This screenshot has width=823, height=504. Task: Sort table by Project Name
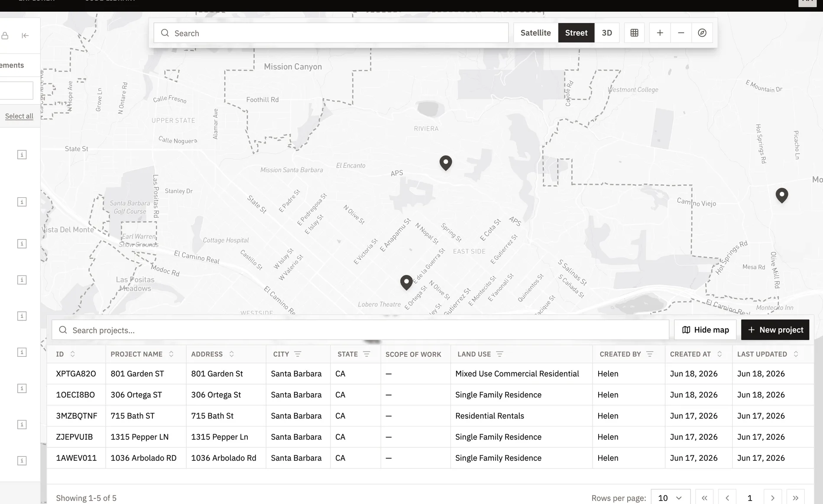coord(171,354)
